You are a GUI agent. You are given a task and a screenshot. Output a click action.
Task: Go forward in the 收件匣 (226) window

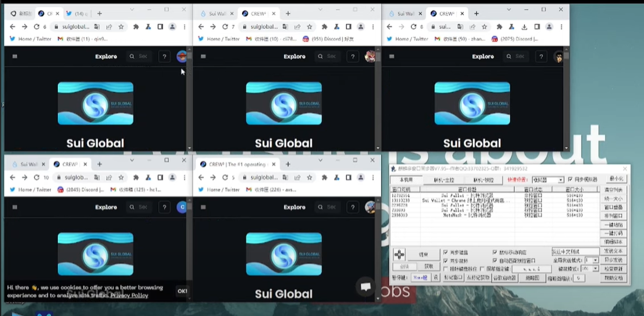[x=213, y=177]
